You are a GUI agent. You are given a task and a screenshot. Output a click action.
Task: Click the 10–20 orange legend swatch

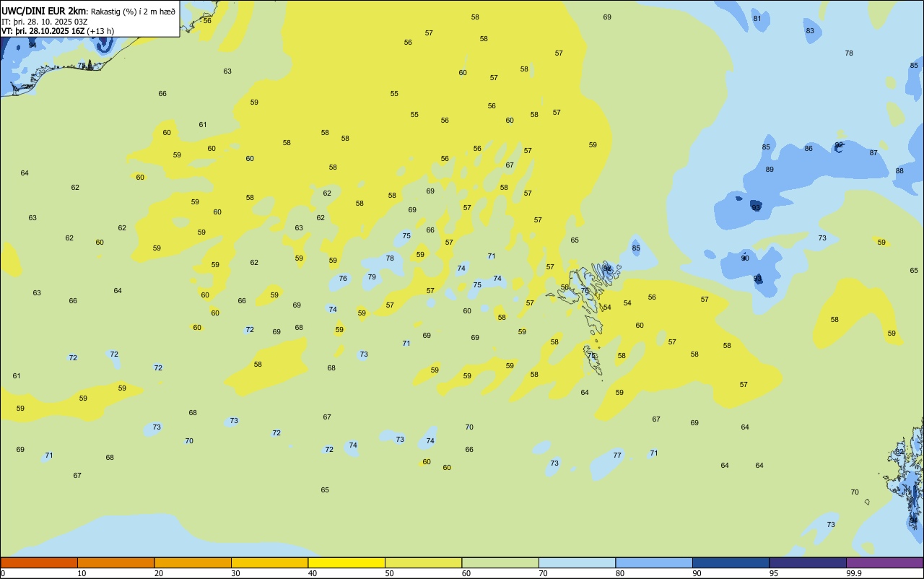tap(115, 562)
